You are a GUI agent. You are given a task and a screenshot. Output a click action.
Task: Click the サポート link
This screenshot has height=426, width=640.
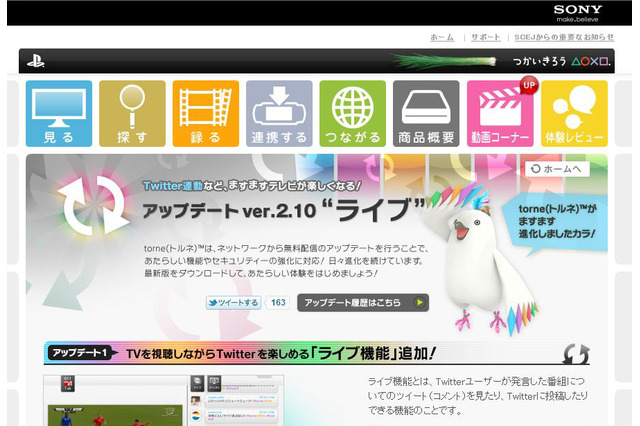tap(486, 37)
